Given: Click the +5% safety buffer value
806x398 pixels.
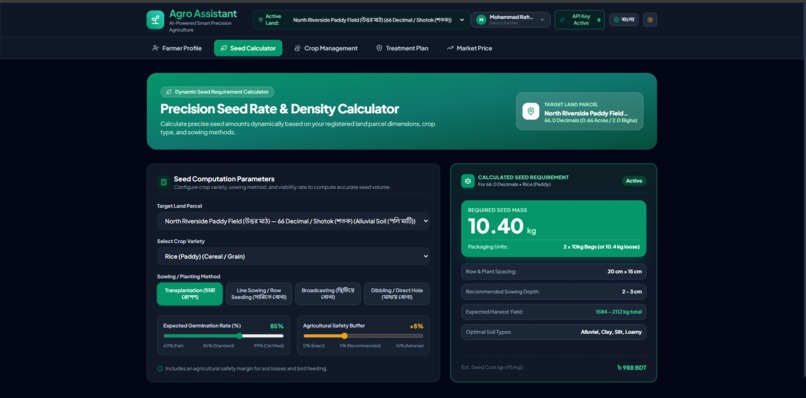Looking at the screenshot, I should pos(416,326).
